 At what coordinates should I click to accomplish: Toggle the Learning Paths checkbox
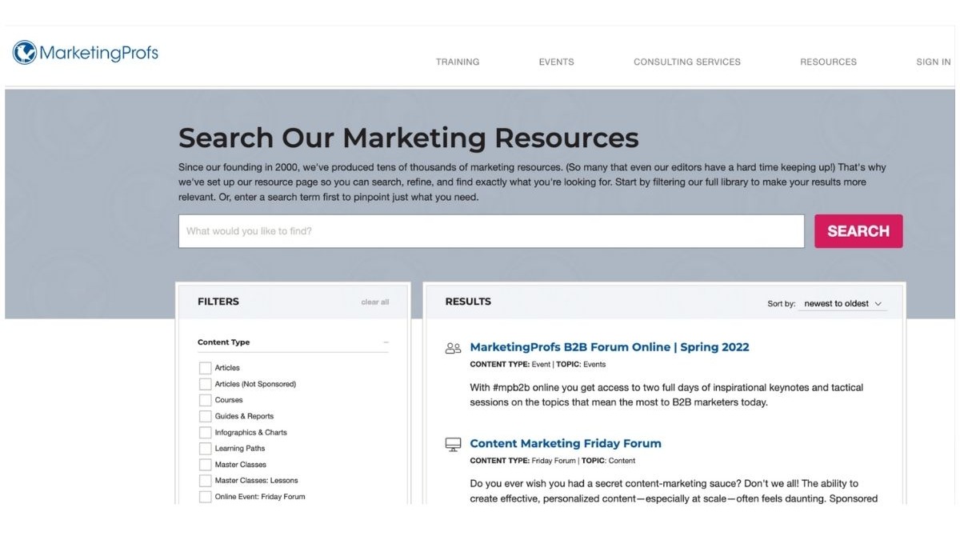pos(205,449)
